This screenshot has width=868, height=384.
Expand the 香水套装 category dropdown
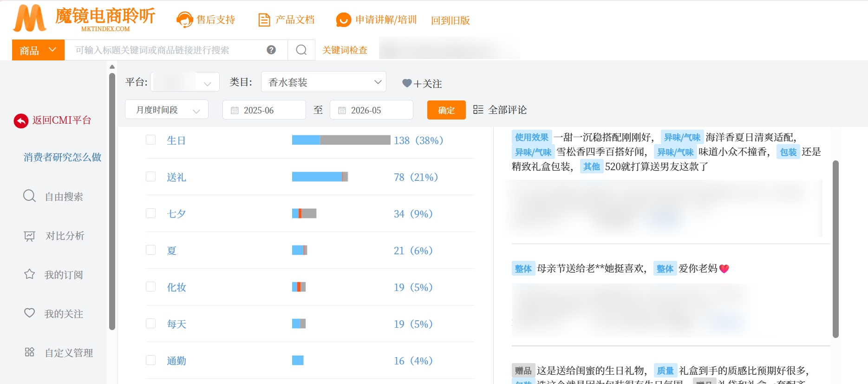tap(324, 82)
